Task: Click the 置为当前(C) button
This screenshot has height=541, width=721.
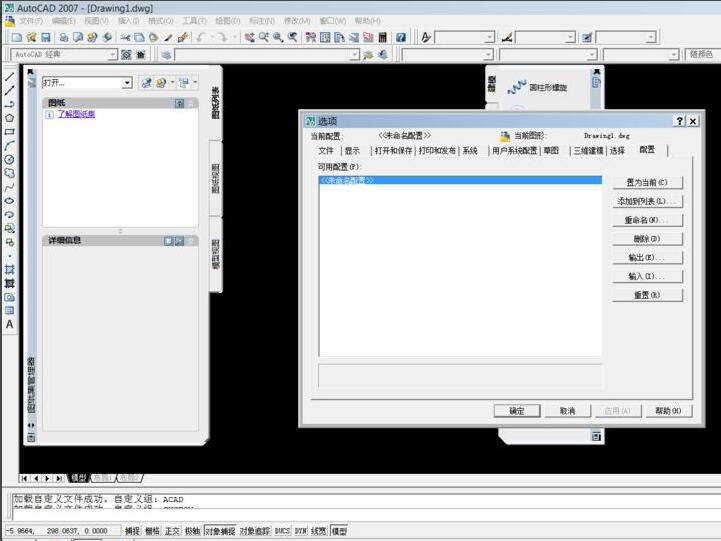Action: 647,182
